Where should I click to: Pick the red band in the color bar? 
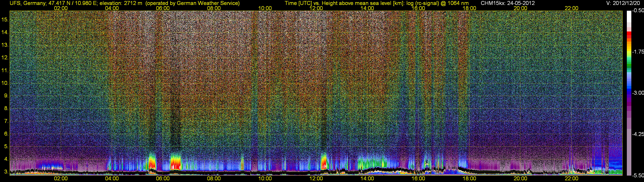click(629, 35)
